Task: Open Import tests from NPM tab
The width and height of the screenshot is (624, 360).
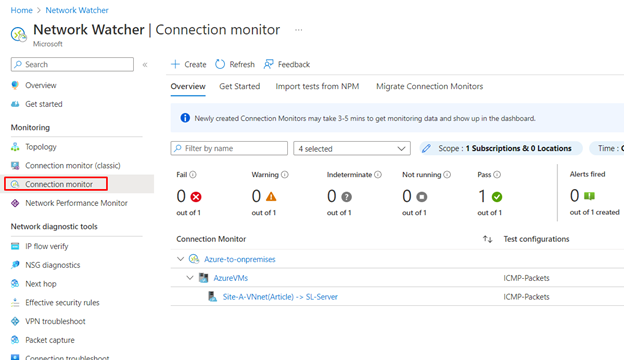Action: (x=317, y=86)
